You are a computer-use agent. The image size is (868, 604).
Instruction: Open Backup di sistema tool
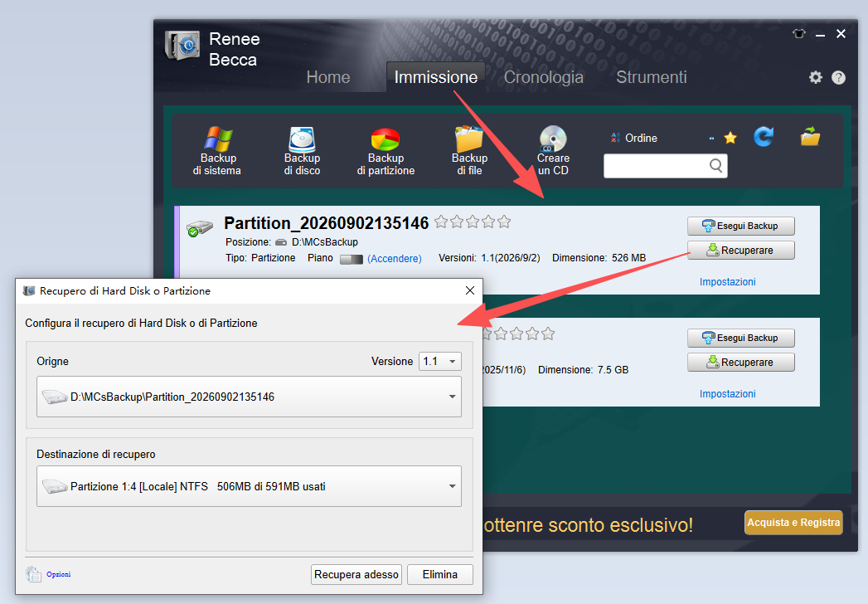click(x=217, y=151)
